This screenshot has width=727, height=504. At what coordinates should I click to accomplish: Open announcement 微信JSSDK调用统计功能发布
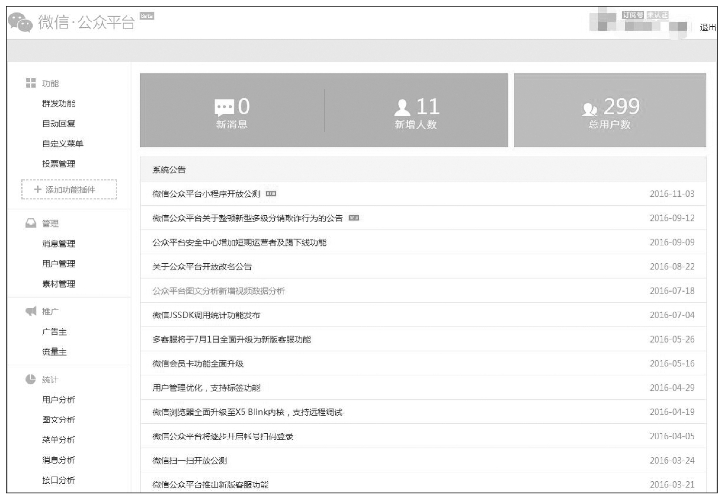[x=206, y=315]
